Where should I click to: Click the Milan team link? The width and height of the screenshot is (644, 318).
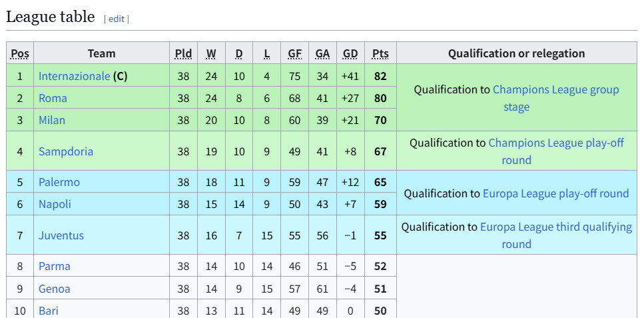[x=52, y=120]
